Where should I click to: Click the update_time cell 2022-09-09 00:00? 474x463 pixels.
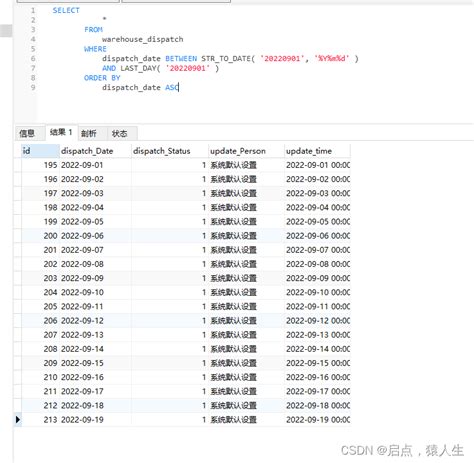(317, 278)
